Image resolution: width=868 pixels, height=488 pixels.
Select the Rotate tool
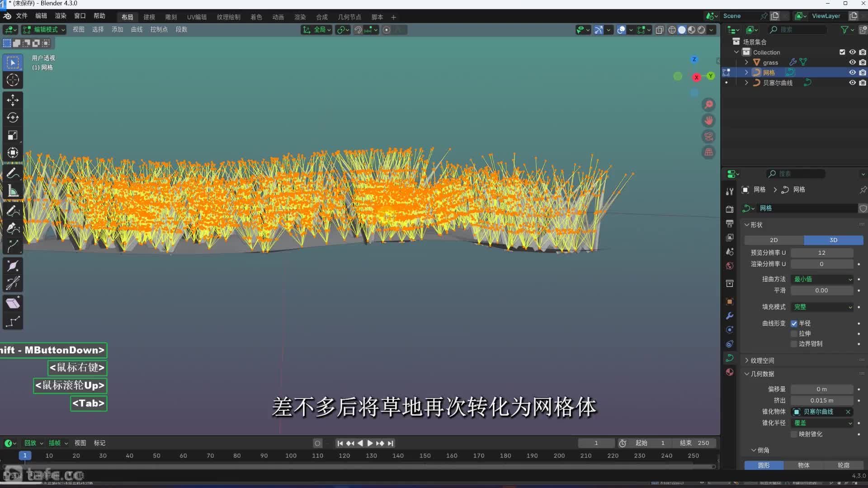[x=13, y=117]
